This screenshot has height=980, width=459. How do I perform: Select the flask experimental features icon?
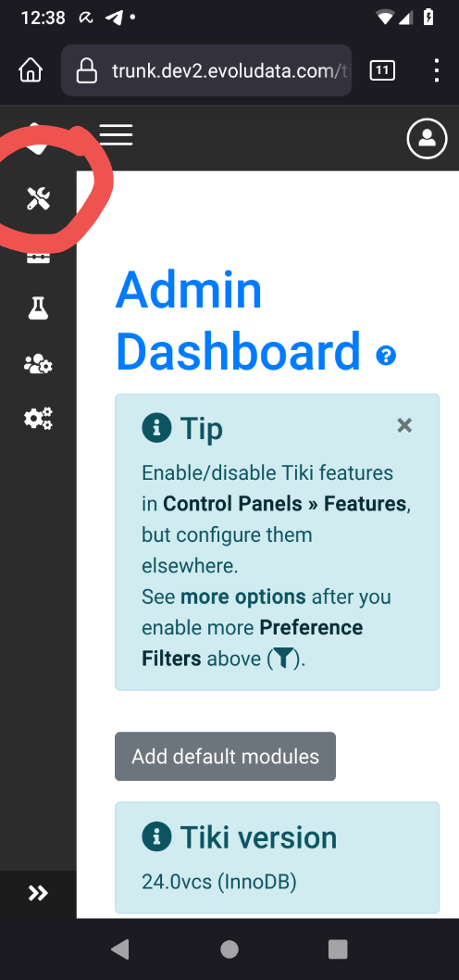(38, 308)
